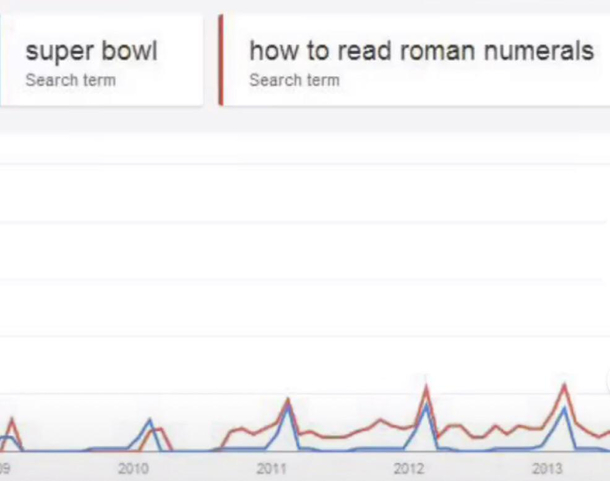The width and height of the screenshot is (610, 481).
Task: Select the 2010 year label on axis
Action: [x=133, y=469]
